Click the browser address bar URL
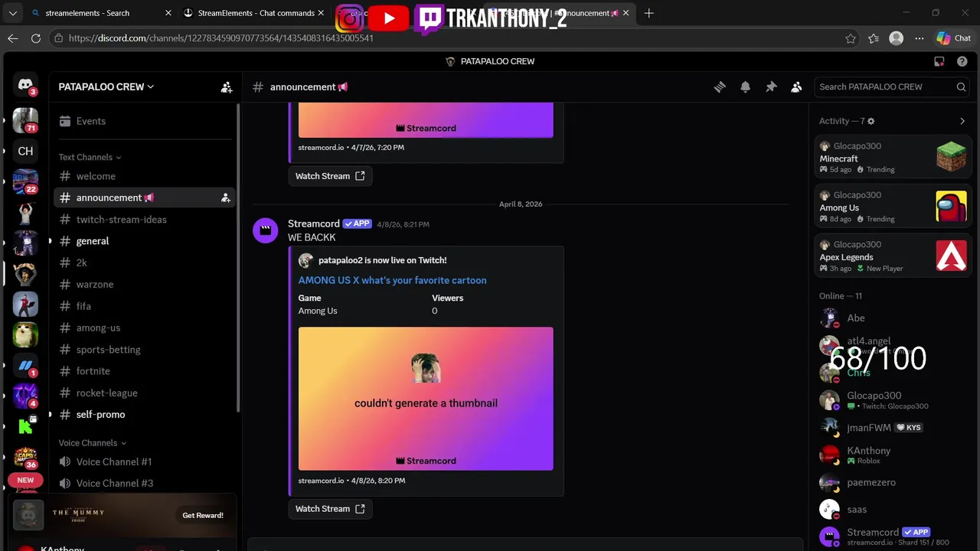980x551 pixels. click(220, 38)
